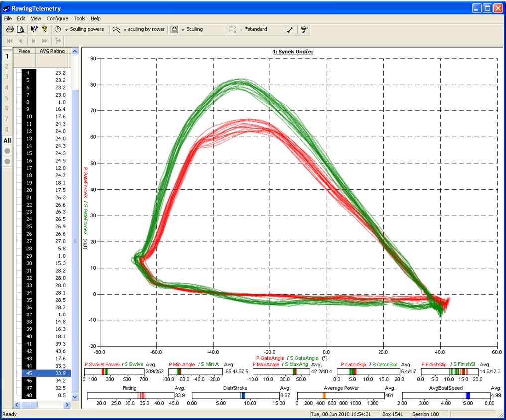Click the upper gray circle under the All tab
506x420 pixels.
[x=7, y=151]
